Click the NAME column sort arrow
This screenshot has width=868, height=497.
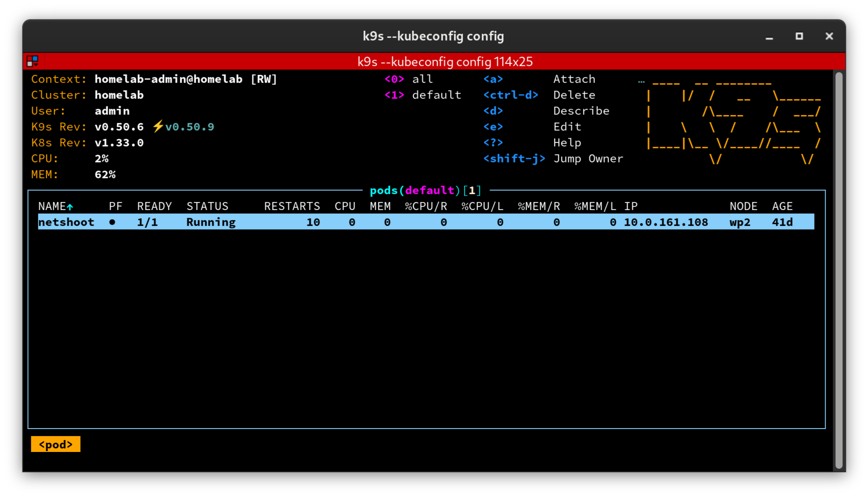(x=70, y=207)
